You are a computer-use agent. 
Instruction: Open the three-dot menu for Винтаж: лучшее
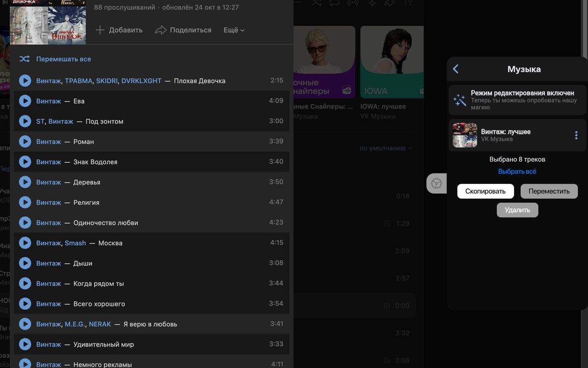pyautogui.click(x=576, y=135)
